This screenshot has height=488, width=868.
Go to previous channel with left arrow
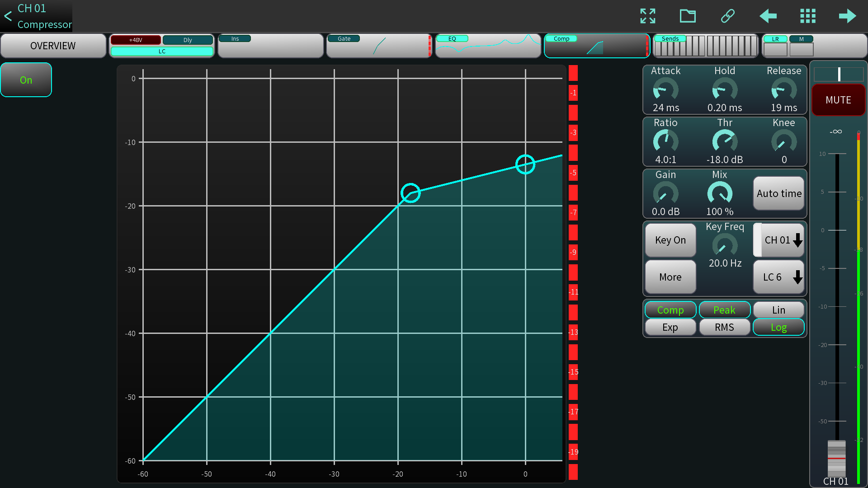pyautogui.click(x=768, y=16)
